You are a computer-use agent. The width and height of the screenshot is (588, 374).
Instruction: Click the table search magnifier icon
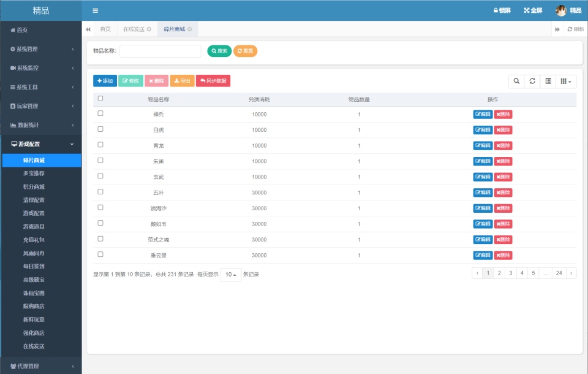(516, 81)
